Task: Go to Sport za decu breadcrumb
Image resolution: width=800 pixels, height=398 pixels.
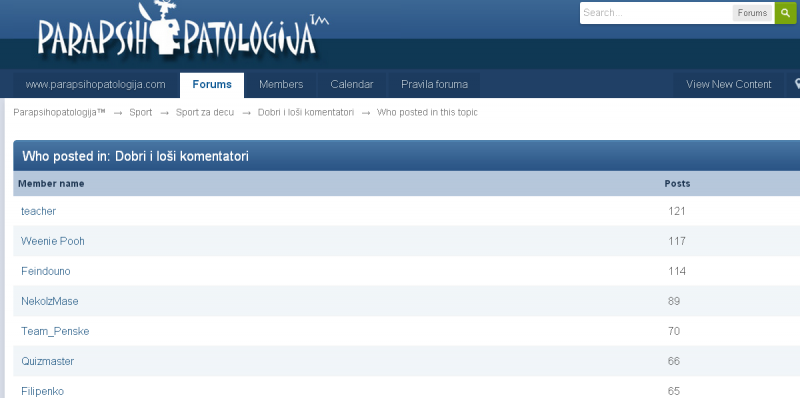Action: coord(205,112)
